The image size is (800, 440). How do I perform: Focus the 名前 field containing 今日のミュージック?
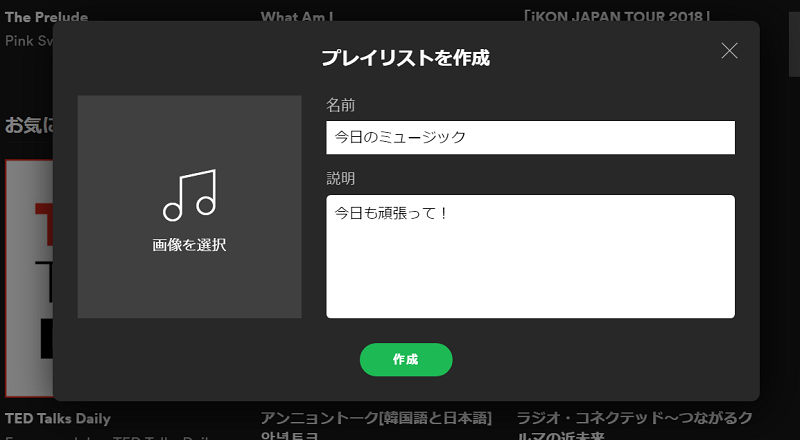click(x=530, y=137)
